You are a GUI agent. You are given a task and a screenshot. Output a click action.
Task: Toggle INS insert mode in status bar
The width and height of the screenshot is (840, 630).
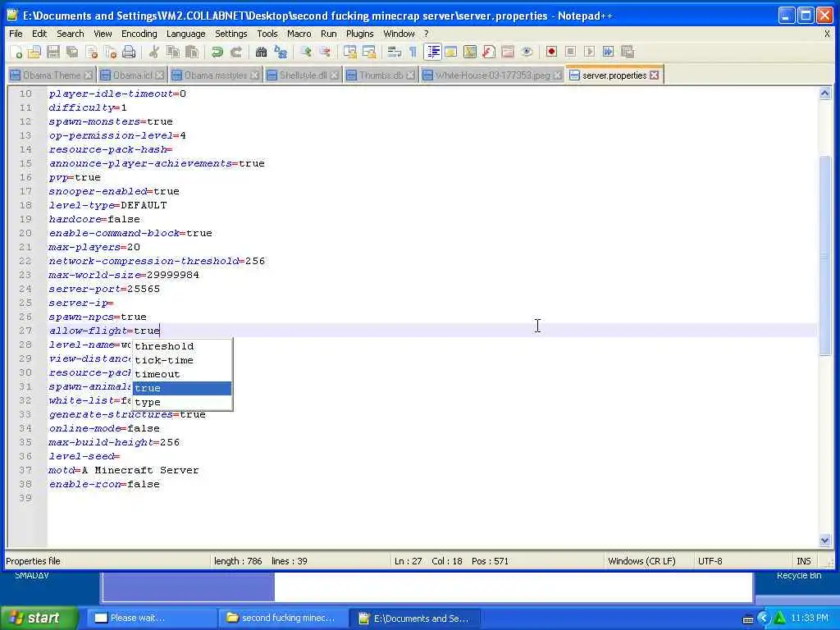coord(804,561)
